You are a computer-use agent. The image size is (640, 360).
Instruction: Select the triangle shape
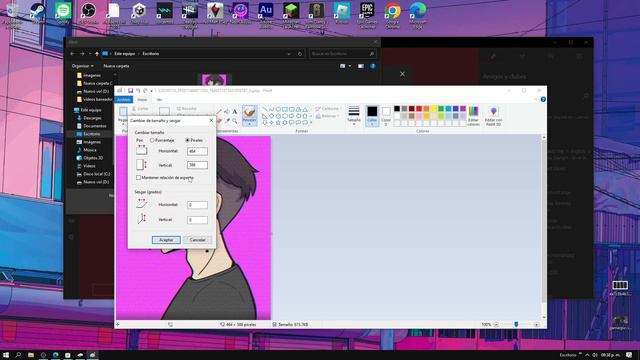coord(305,109)
